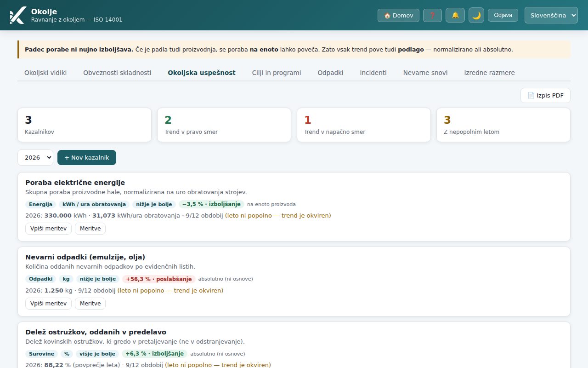
Task: Click the −3,5 % · izboljšanje badge
Action: point(211,204)
